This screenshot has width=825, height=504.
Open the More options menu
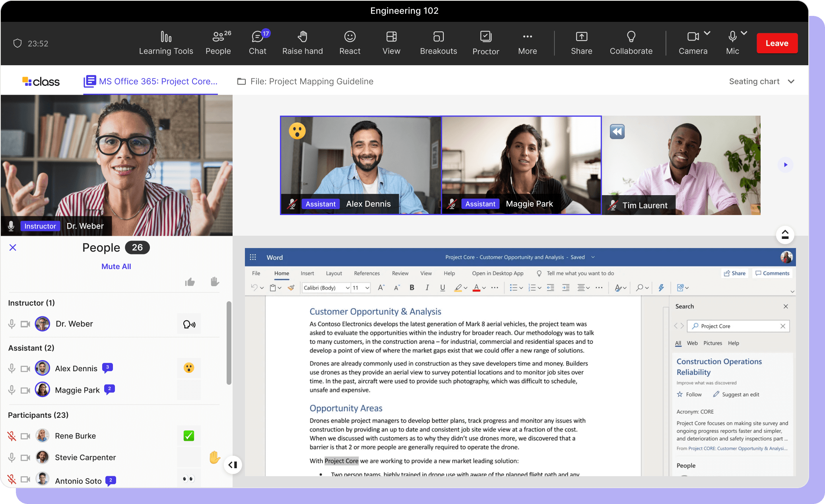click(528, 43)
